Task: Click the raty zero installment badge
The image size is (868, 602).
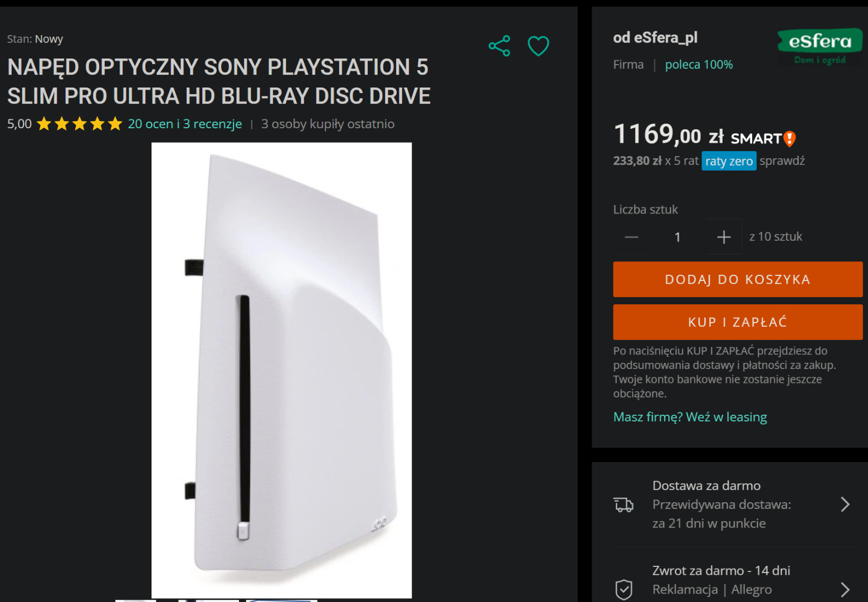Action: point(729,161)
